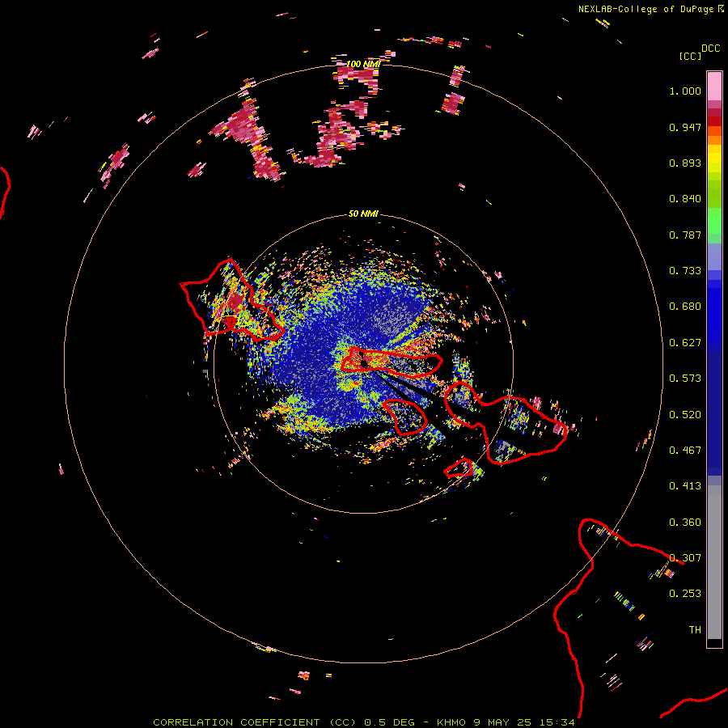Image resolution: width=728 pixels, height=728 pixels.
Task: Click the 0.787 scale value
Action: coord(685,235)
